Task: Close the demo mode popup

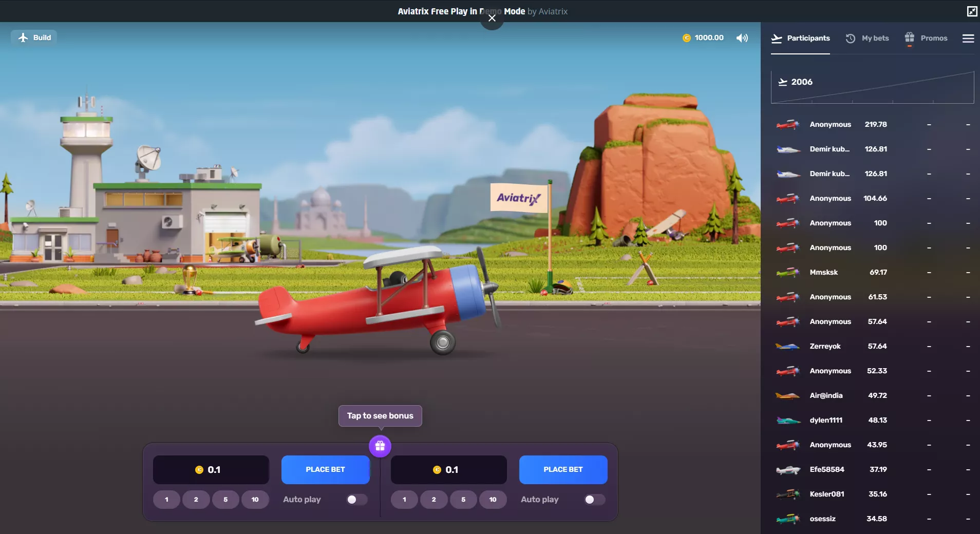Action: (x=492, y=17)
